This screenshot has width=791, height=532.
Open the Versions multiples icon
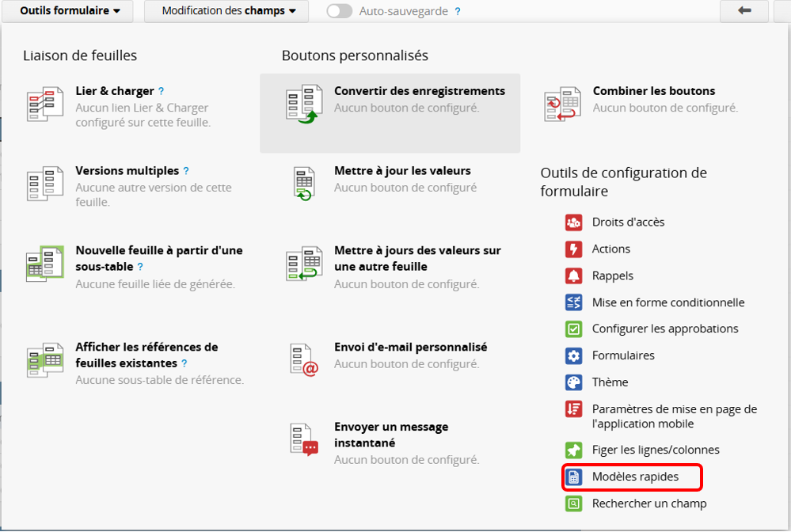(44, 184)
